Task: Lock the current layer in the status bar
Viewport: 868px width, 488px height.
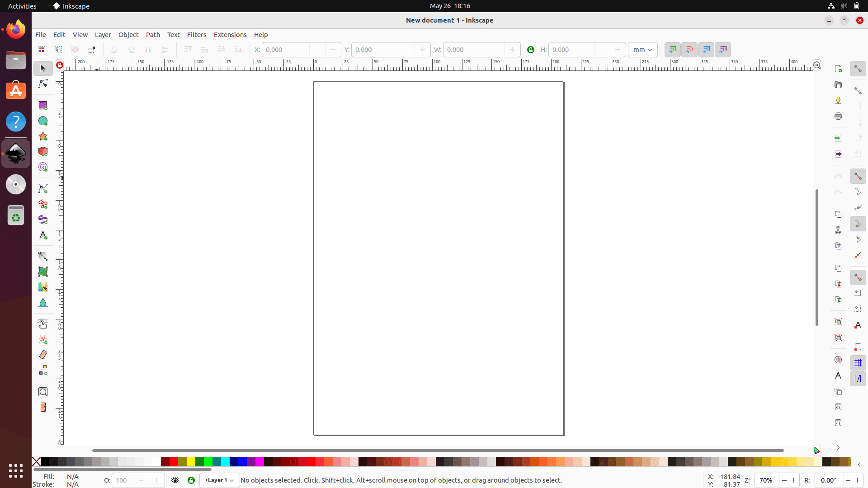Action: pos(191,480)
